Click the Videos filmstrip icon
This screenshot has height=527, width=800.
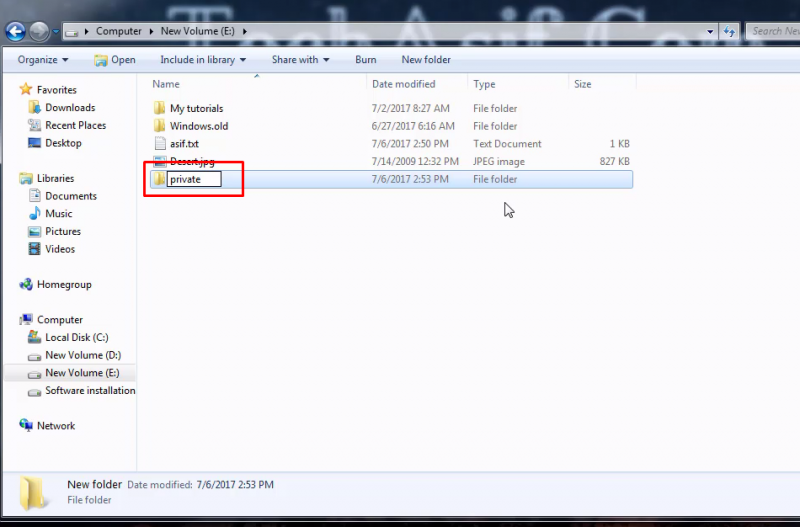coord(34,249)
